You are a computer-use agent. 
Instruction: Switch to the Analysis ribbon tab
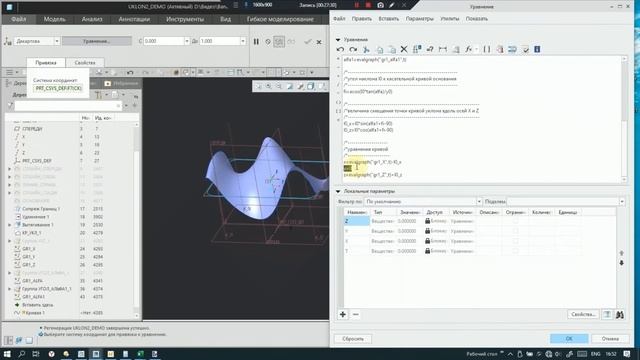point(92,19)
